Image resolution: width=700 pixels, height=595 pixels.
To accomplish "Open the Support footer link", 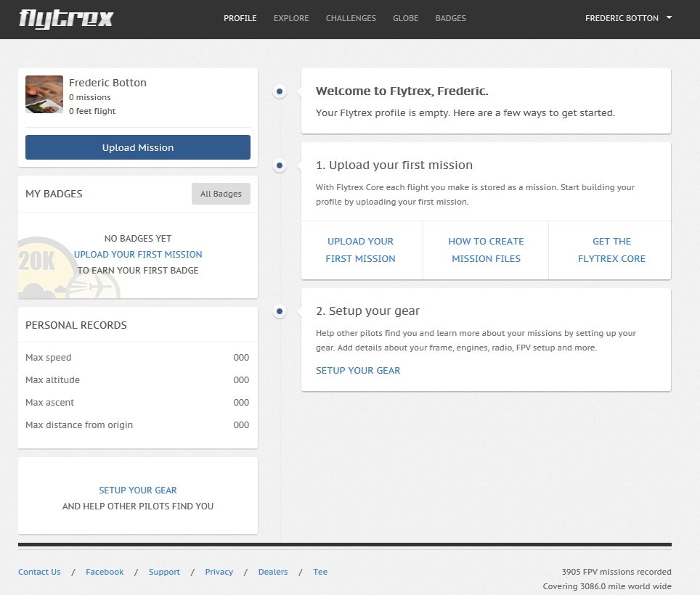I will (164, 572).
